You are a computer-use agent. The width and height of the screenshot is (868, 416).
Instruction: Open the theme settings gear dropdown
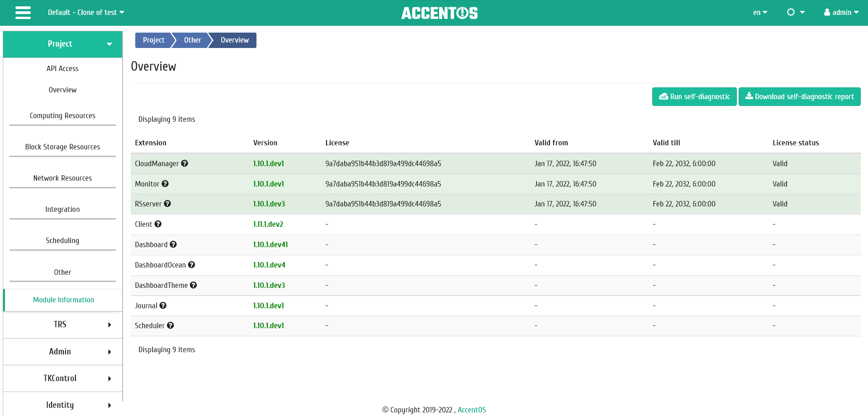(796, 12)
